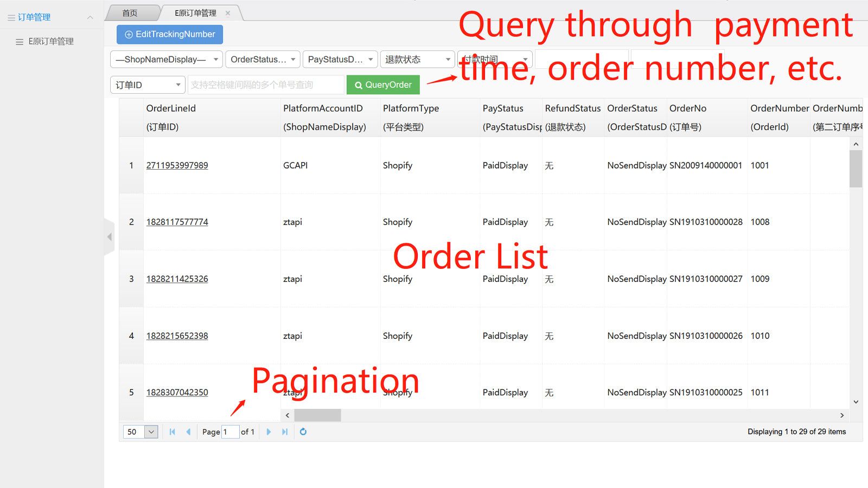868x488 pixels.
Task: Sort by the RefundStatus column header
Action: pos(573,118)
